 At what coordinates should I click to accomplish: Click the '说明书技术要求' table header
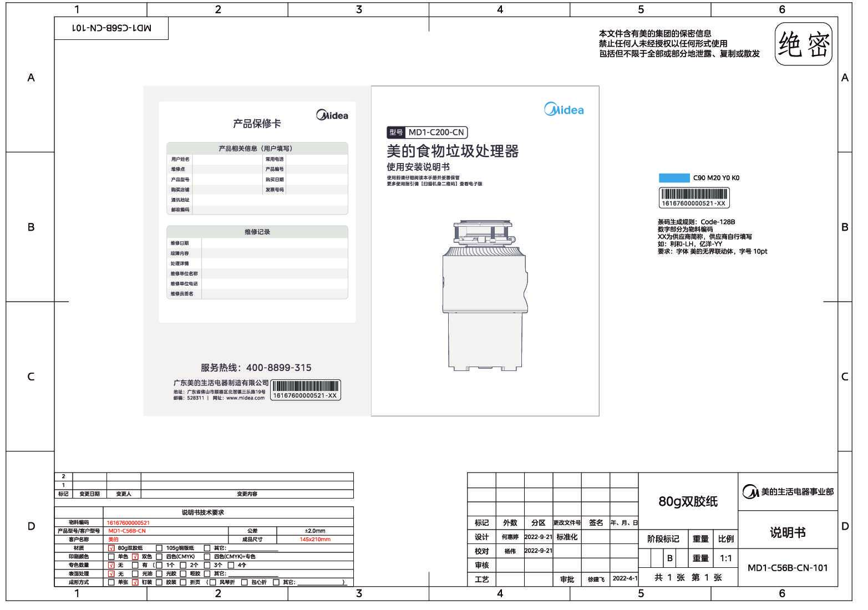click(x=203, y=513)
